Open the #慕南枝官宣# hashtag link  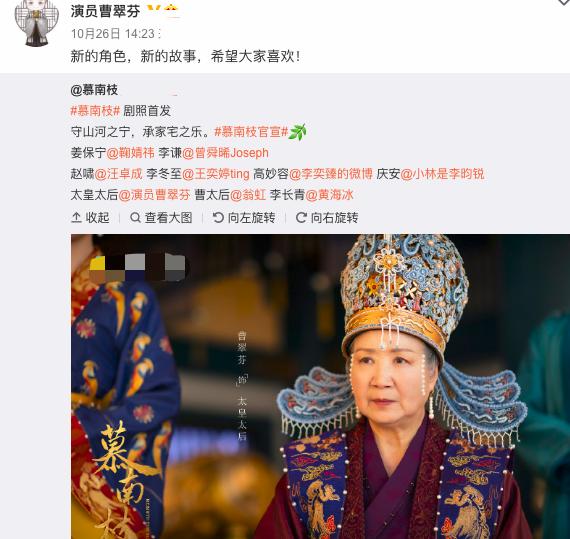(251, 132)
